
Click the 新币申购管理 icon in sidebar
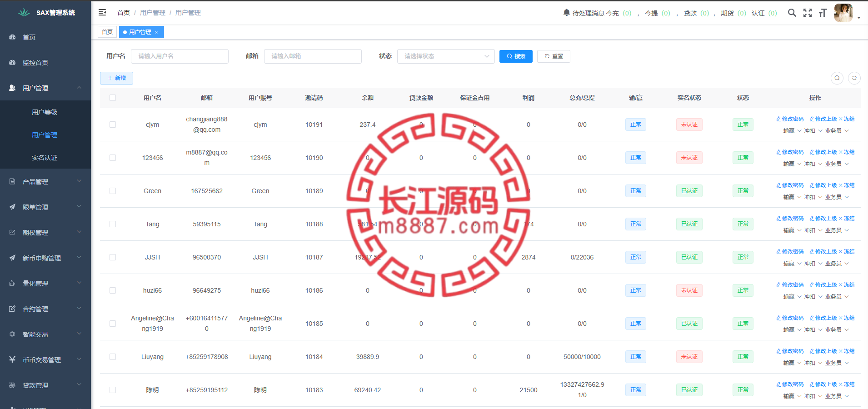(x=12, y=258)
